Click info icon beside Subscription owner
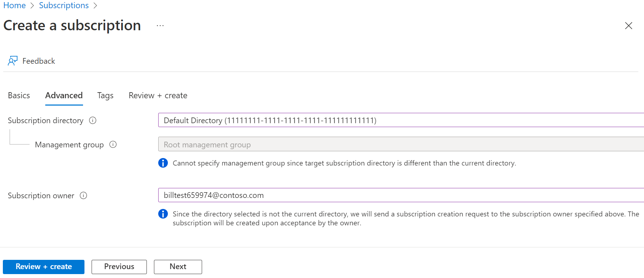The image size is (644, 278). pos(83,195)
